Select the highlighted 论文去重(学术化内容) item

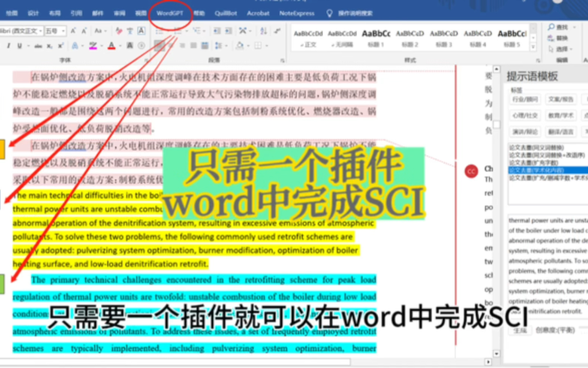coord(548,170)
